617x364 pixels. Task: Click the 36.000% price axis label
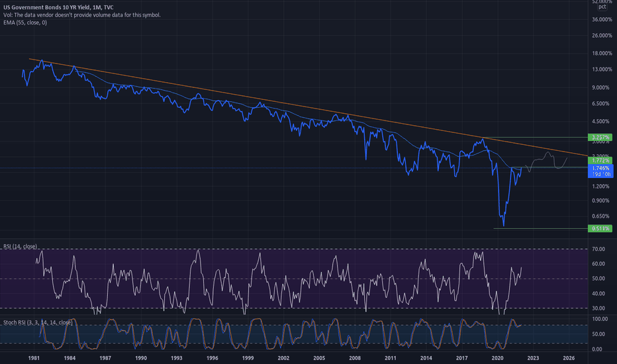(602, 19)
